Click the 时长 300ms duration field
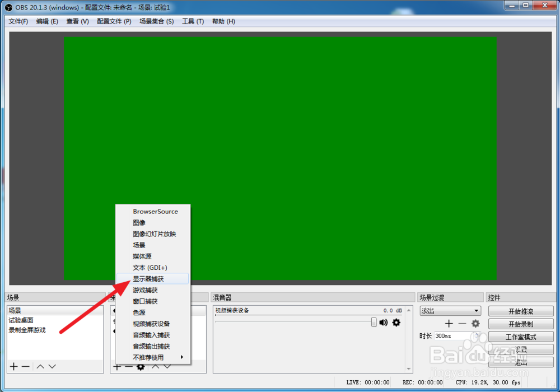This screenshot has width=560, height=392. (x=454, y=336)
